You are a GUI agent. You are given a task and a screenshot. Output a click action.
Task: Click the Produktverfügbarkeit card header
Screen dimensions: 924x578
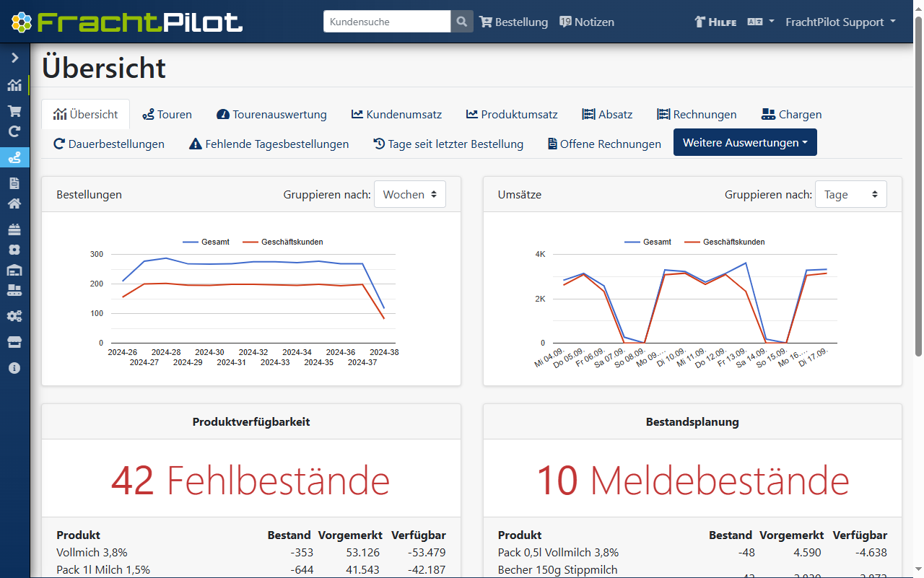(251, 422)
